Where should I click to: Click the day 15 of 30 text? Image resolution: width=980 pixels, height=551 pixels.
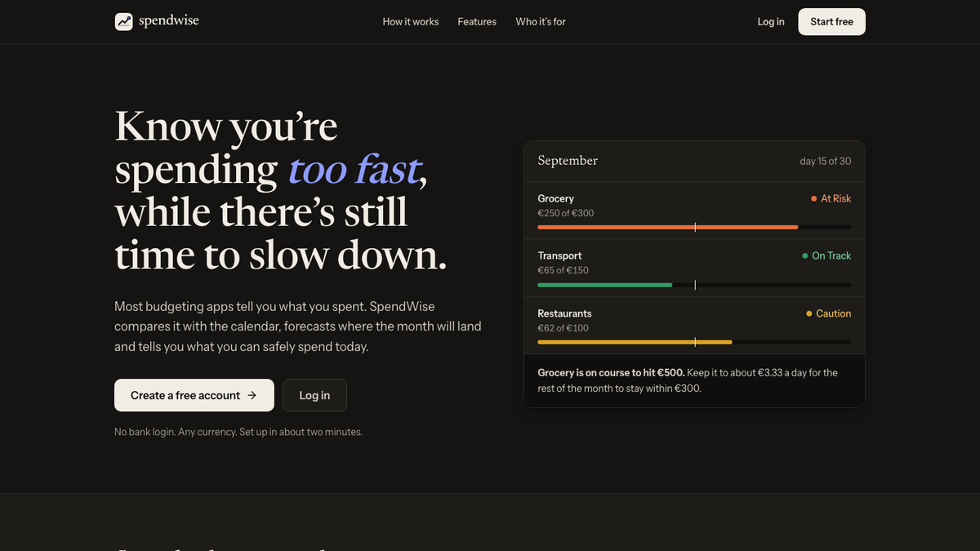825,161
